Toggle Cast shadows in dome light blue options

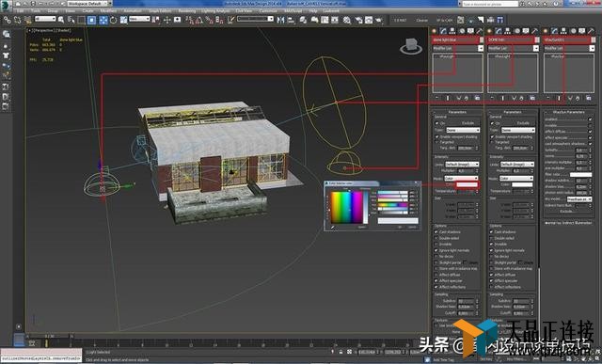click(x=436, y=232)
